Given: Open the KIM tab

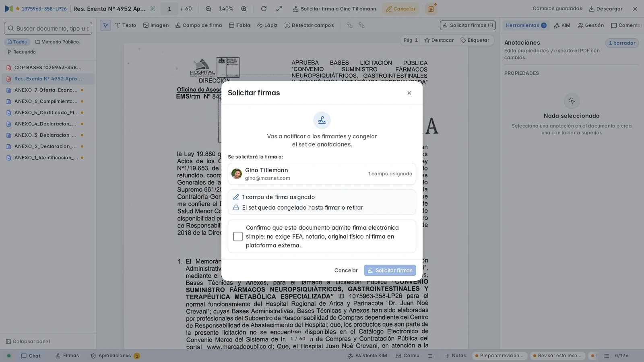Looking at the screenshot, I should 562,25.
